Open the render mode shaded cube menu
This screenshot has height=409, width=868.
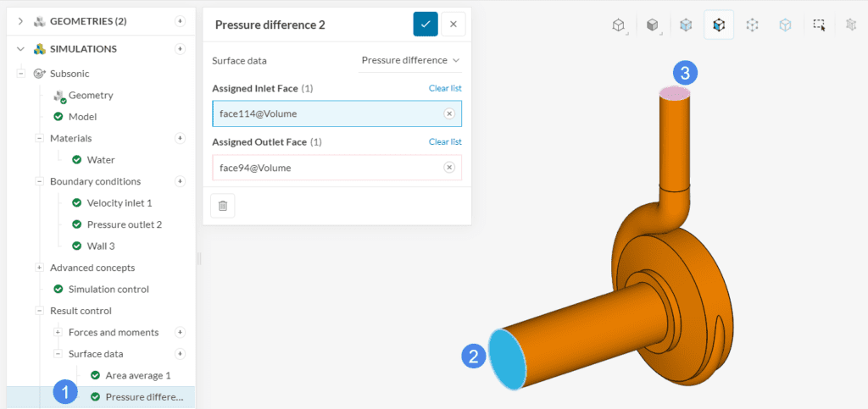pos(654,25)
